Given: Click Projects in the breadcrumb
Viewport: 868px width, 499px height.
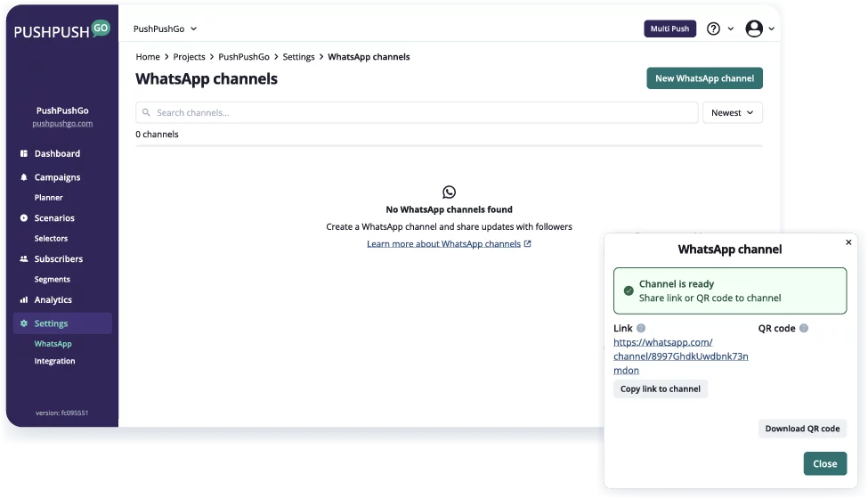Looking at the screenshot, I should click(x=189, y=57).
